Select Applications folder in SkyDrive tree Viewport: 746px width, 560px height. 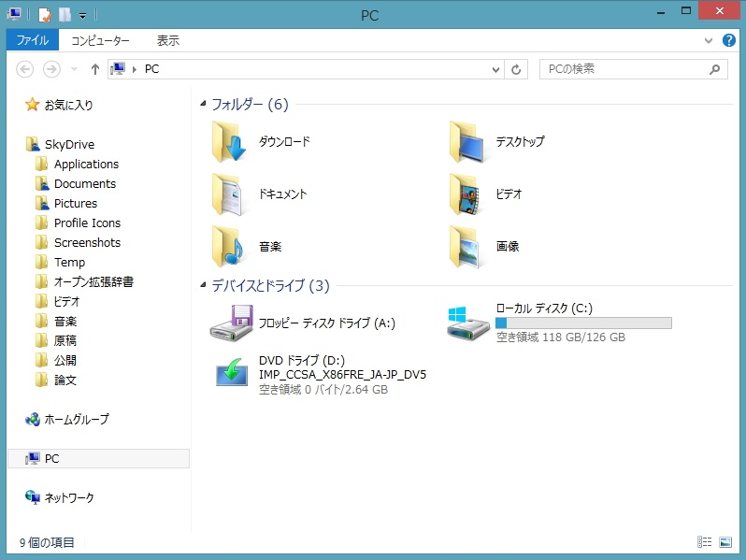tap(86, 165)
